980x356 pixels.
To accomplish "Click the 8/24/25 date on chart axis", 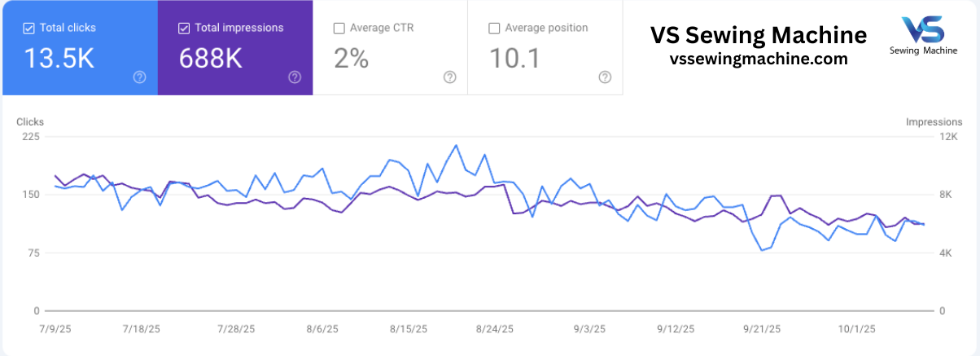I will coord(494,329).
